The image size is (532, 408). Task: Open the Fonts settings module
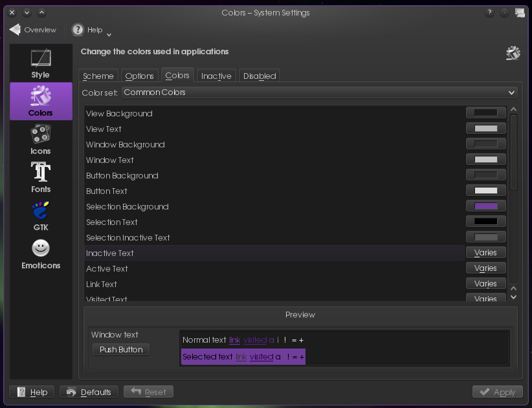point(41,177)
